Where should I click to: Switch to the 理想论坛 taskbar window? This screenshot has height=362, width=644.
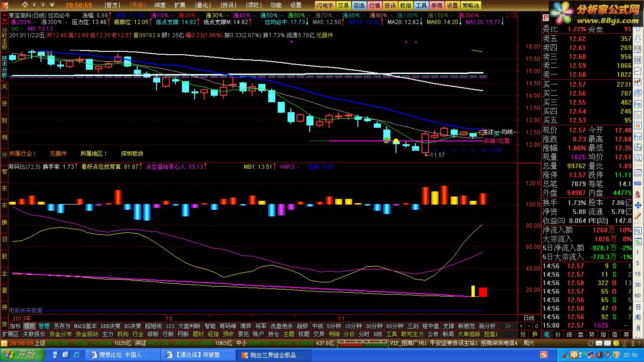coord(124,354)
